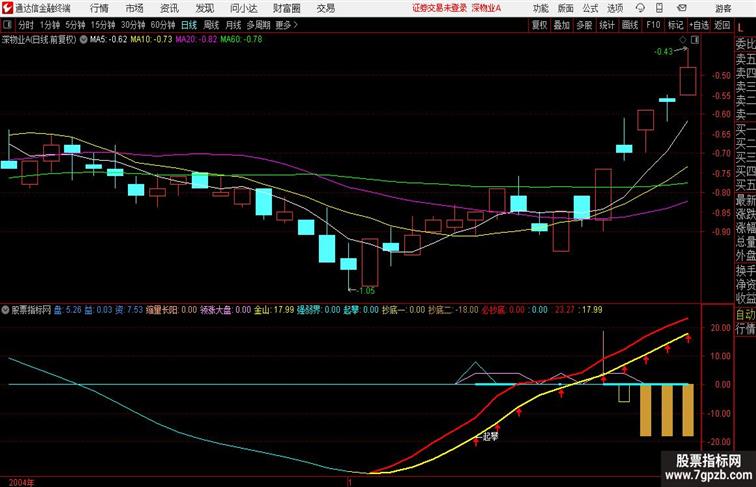Switch to 分时 chart period
Image resolution: width=756 pixels, height=487 pixels.
pos(26,25)
